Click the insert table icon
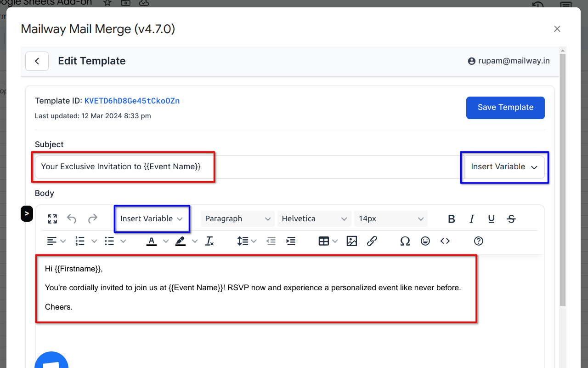This screenshot has height=368, width=588. 324,241
